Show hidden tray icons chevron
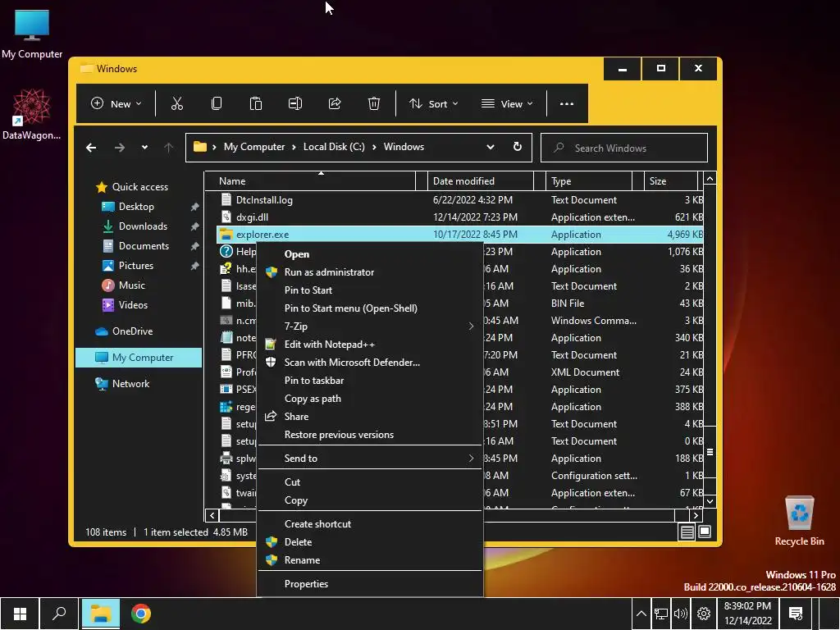Screen dimensions: 840x630 coord(641,614)
